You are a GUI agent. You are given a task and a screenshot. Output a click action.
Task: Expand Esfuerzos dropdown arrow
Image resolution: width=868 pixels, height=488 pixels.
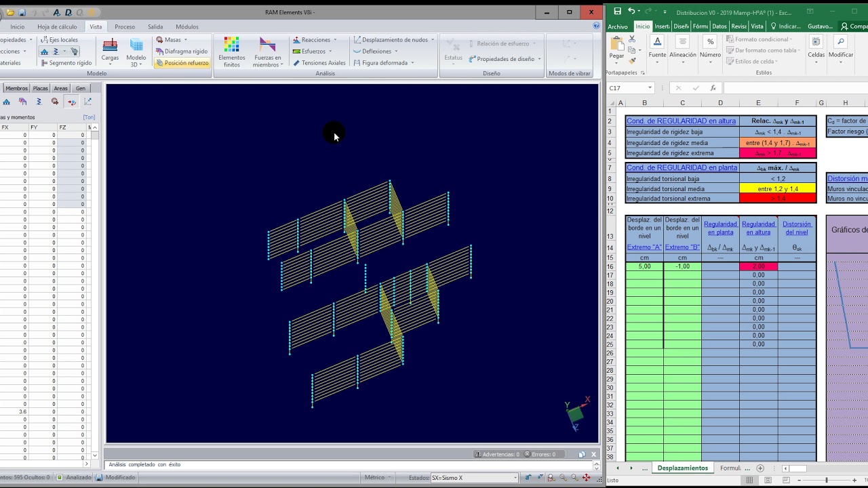(330, 52)
